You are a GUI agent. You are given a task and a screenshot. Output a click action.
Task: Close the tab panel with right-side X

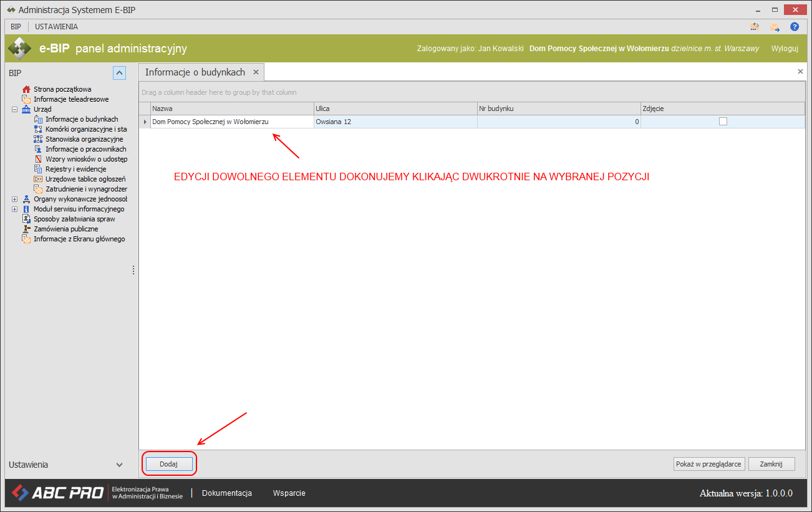800,72
